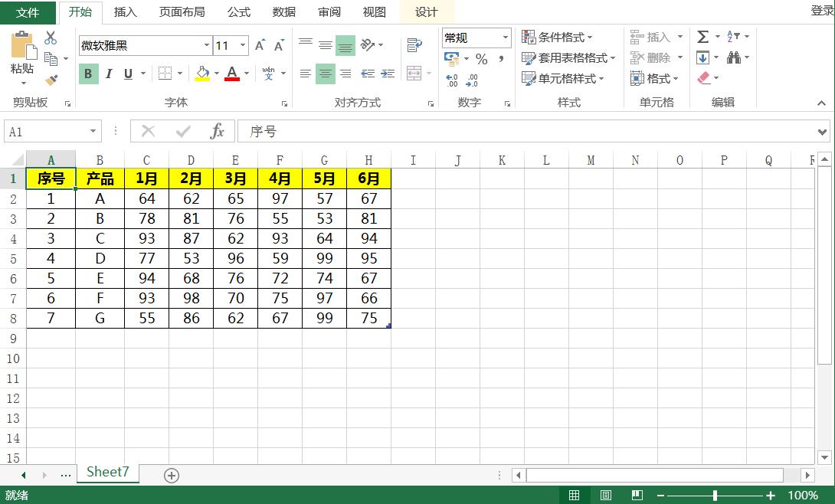
Task: Open the 条件格式 dropdown menu
Action: click(557, 37)
